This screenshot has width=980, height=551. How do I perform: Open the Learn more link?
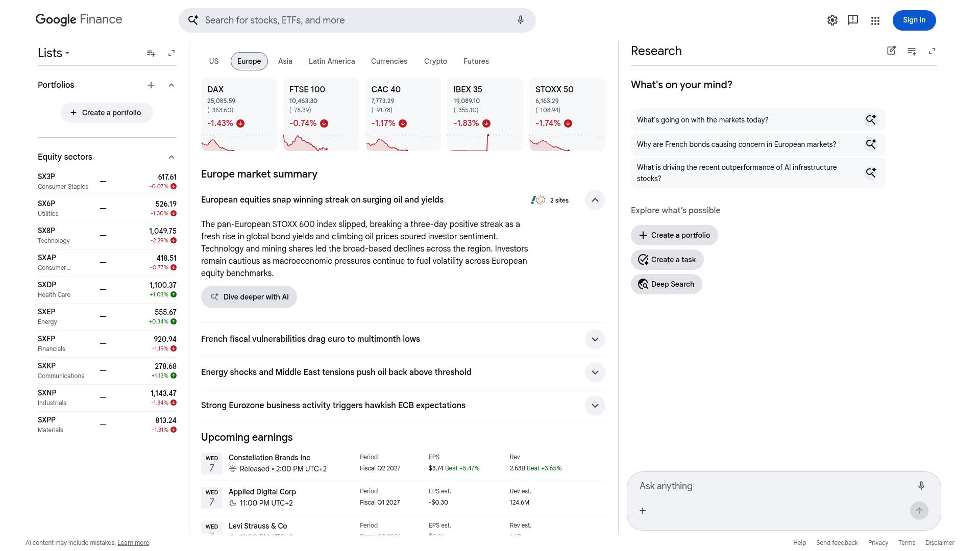point(133,543)
